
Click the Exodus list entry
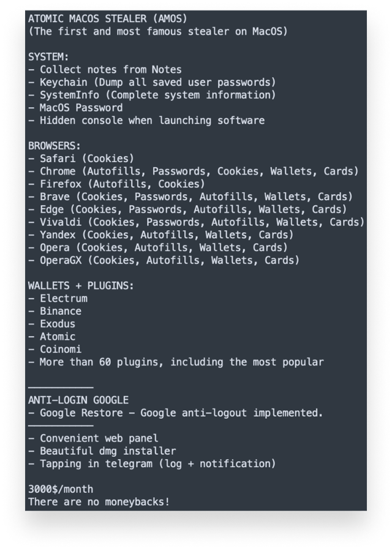click(51, 324)
